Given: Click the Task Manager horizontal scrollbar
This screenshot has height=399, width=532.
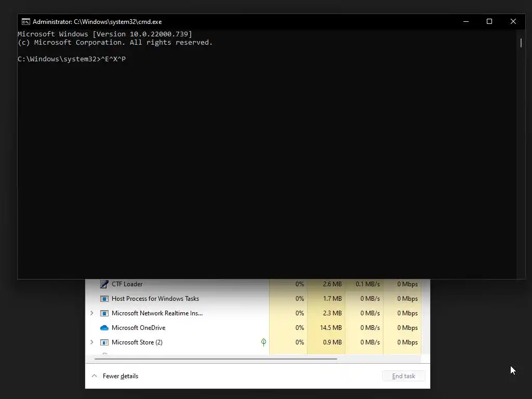Looking at the screenshot, I should (x=216, y=358).
